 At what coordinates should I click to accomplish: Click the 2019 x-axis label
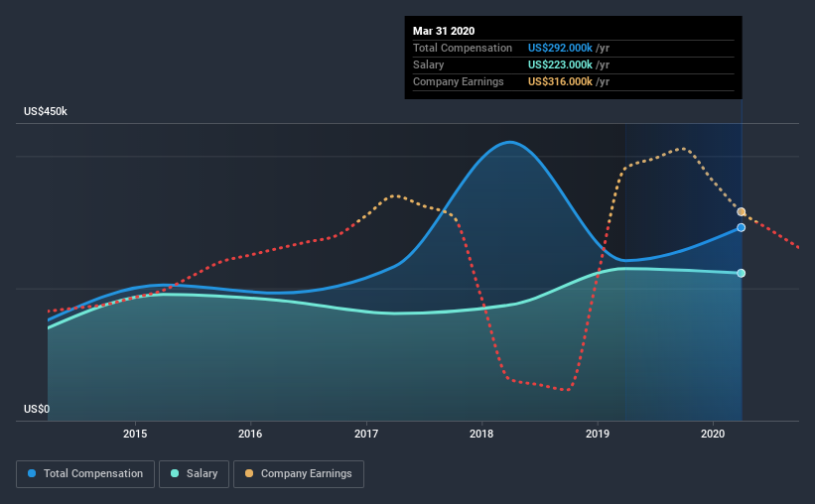598,434
